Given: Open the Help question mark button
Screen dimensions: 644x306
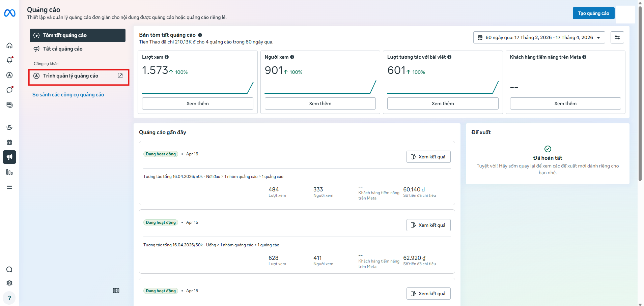Looking at the screenshot, I should tap(9, 298).
